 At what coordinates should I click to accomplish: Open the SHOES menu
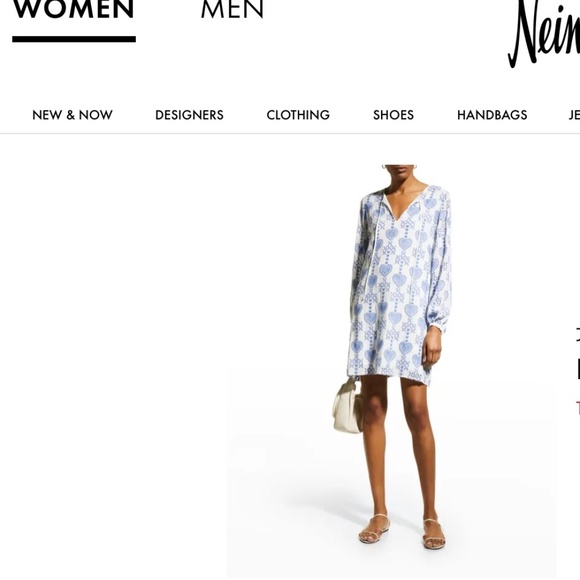(393, 115)
